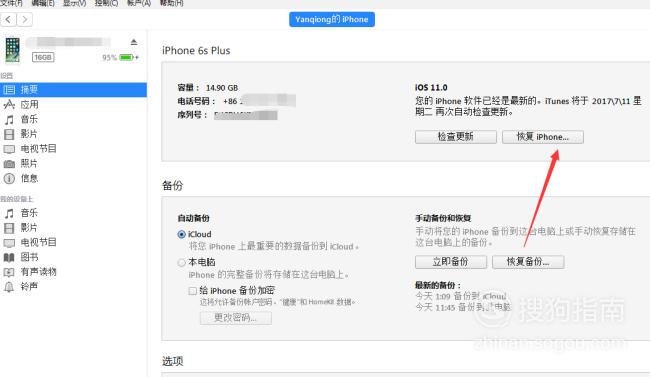Click the 检查更新 button
The image size is (650, 377).
(x=456, y=137)
